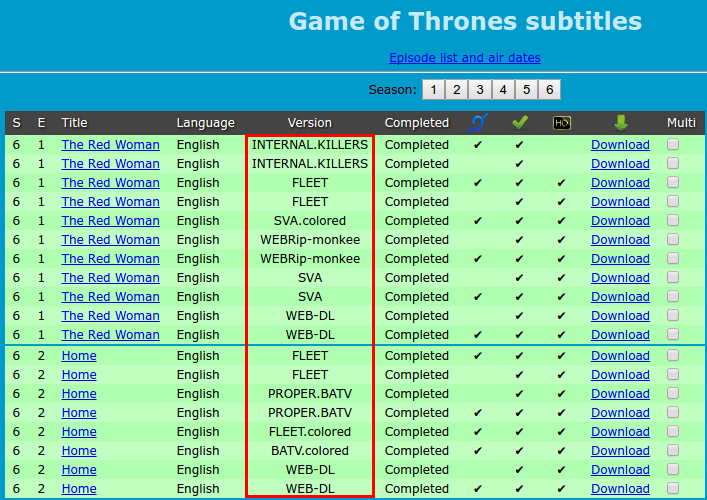Click the BATV.colored version cell
The width and height of the screenshot is (707, 500).
pos(310,451)
